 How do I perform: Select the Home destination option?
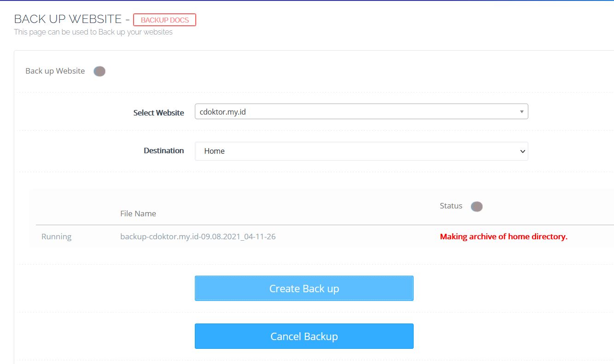362,151
